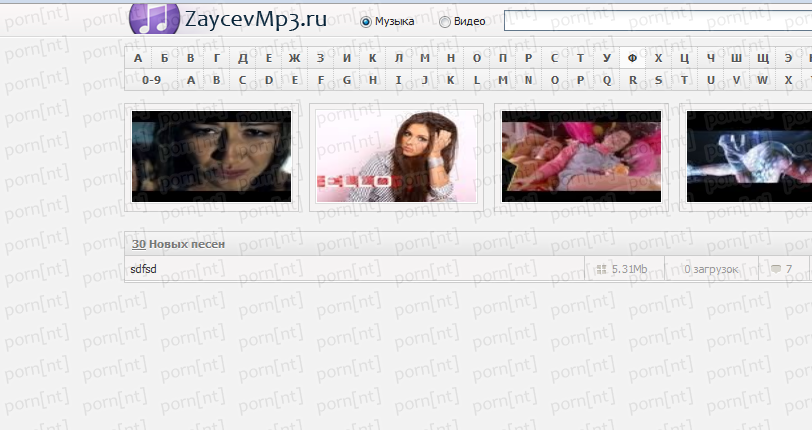Choose Cyrillic letter Ц in alphabet index
812x430 pixels.
coord(685,58)
